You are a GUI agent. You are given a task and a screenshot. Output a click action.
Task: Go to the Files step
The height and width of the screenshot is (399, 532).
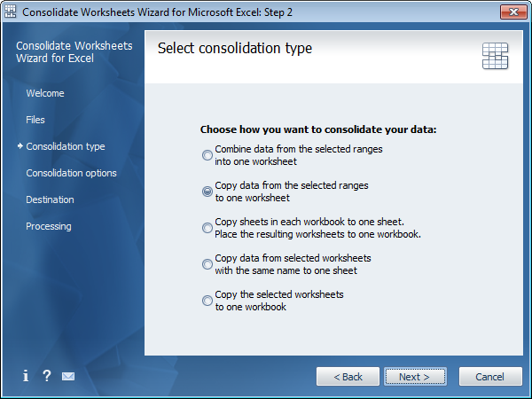coord(35,120)
